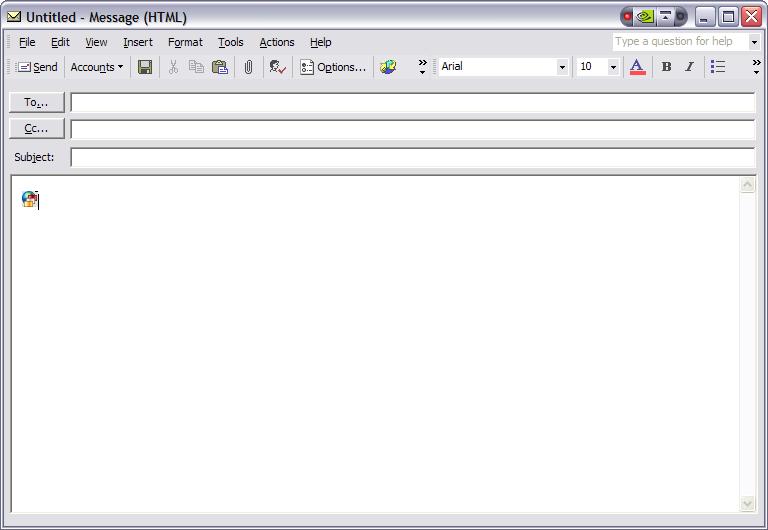The image size is (768, 530).
Task: Open the Actions menu
Action: click(277, 43)
